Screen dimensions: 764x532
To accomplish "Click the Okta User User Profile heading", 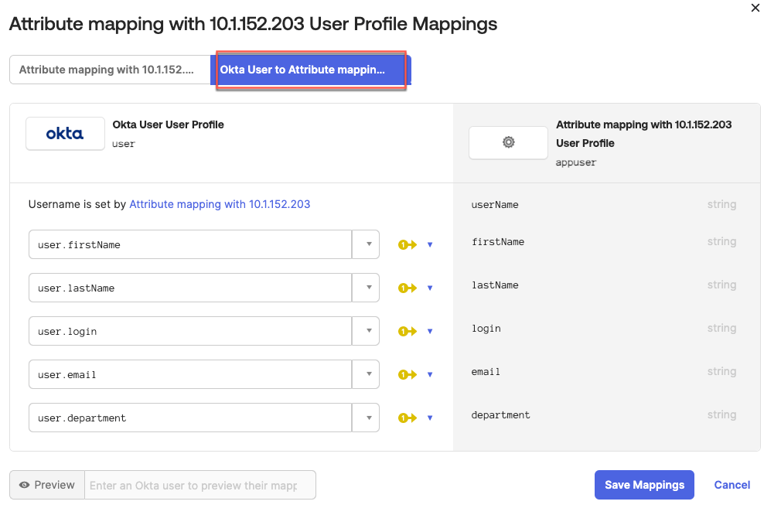I will [x=168, y=124].
